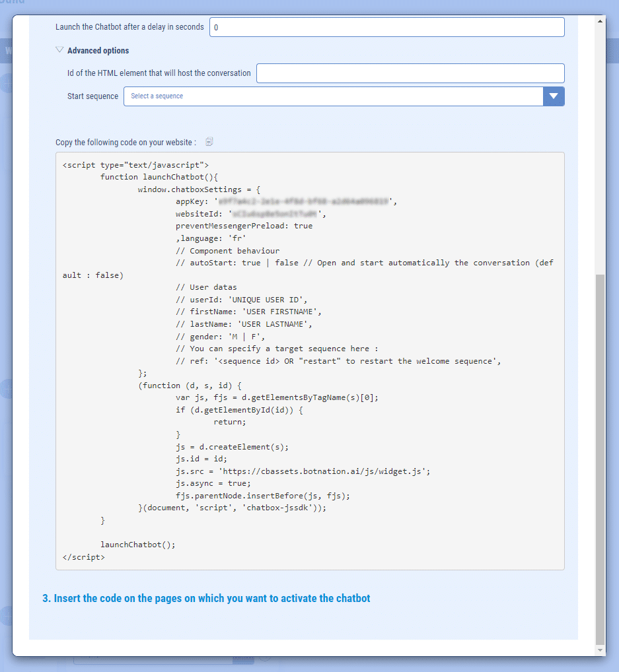Open the Start sequence dropdown arrow
This screenshot has width=619, height=672.
click(x=554, y=96)
